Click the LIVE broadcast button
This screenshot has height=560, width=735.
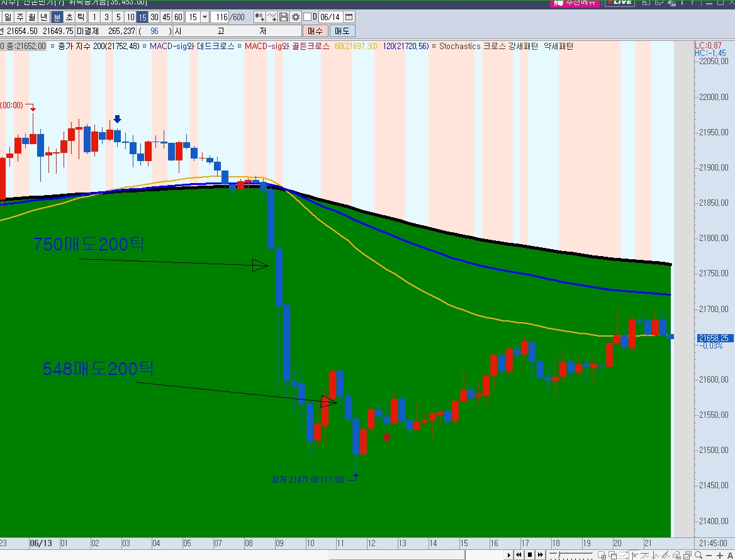(620, 3)
